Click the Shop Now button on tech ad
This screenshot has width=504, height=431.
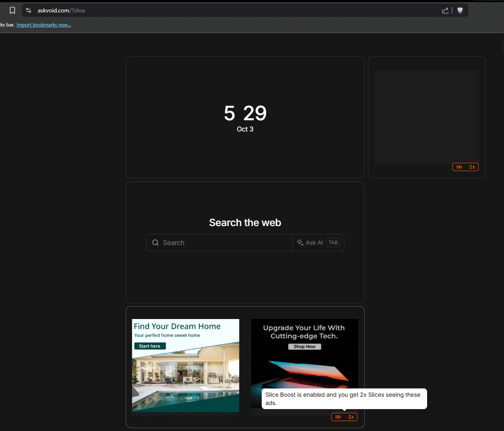304,347
